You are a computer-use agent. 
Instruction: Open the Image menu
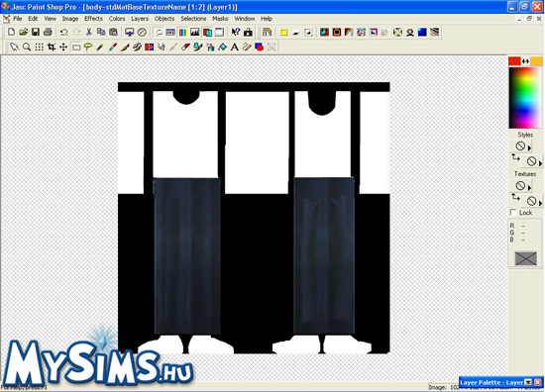(70, 19)
